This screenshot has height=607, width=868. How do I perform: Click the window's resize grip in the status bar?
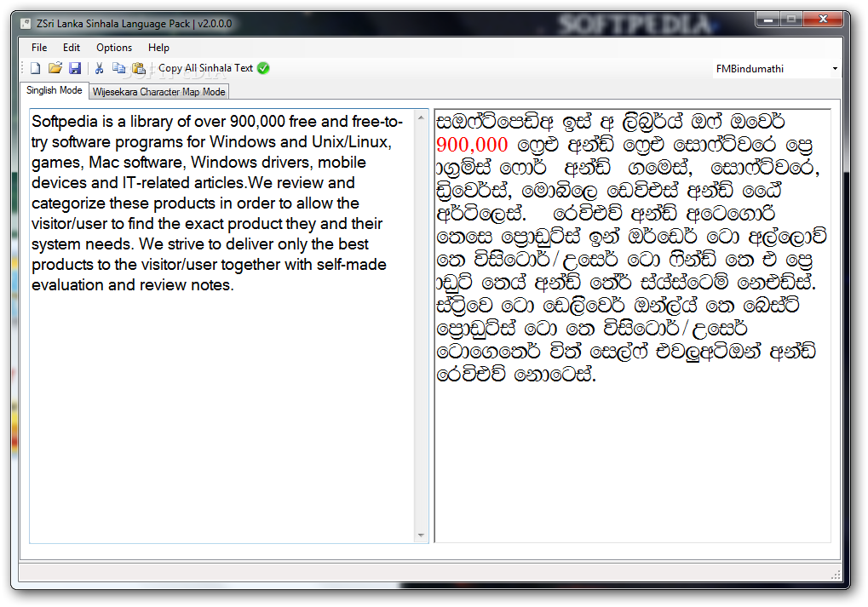[x=836, y=575]
